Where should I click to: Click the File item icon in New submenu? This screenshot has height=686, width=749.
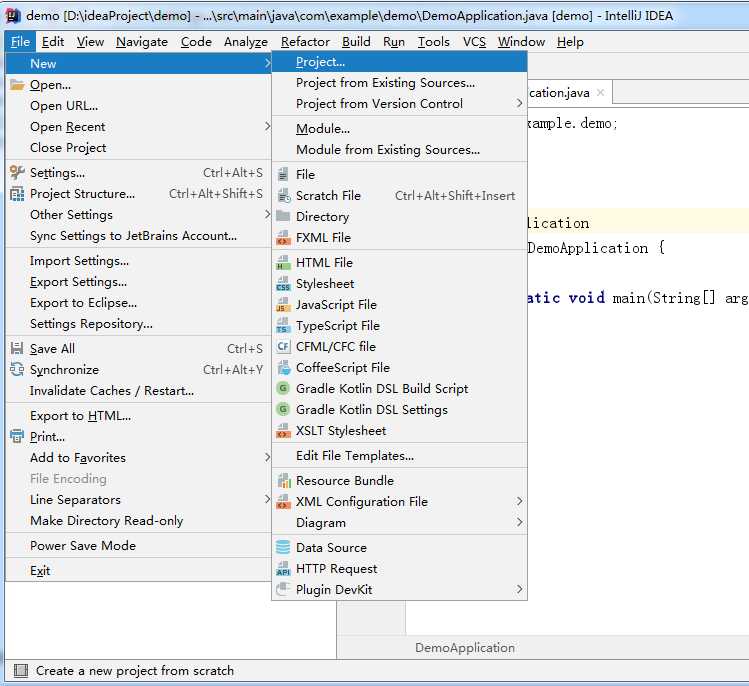tap(283, 174)
